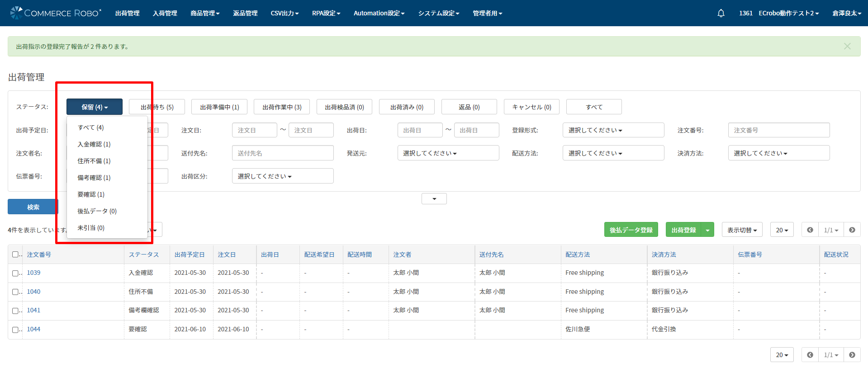Click the 保留 (4) status button

click(95, 107)
